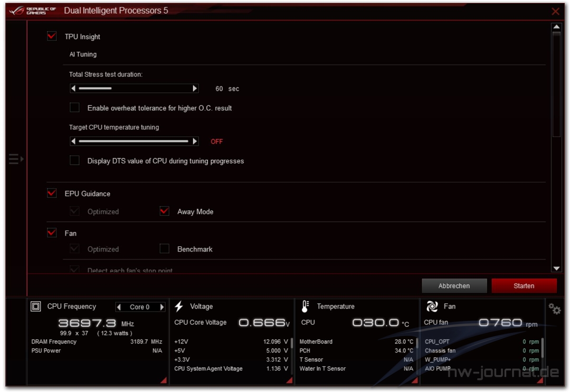This screenshot has width=570, height=392.
Task: Click the 0760 rpm CPU fan value
Action: click(x=508, y=323)
